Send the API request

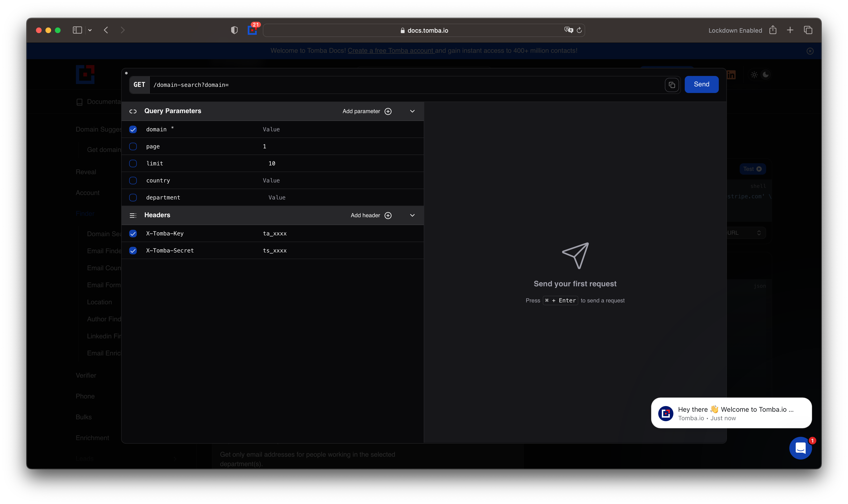point(701,84)
